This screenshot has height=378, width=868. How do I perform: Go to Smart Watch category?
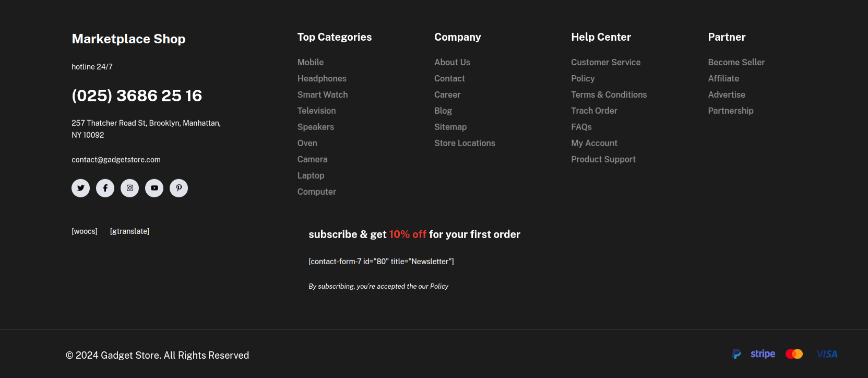point(322,95)
